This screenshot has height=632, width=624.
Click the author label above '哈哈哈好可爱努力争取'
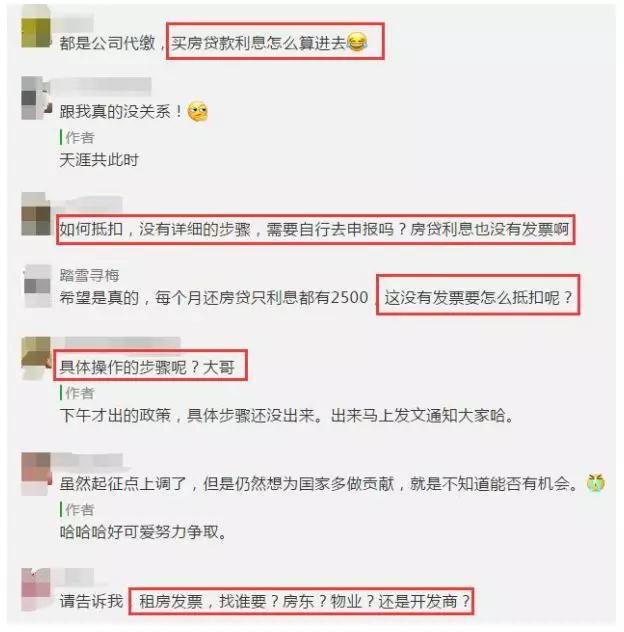click(79, 509)
